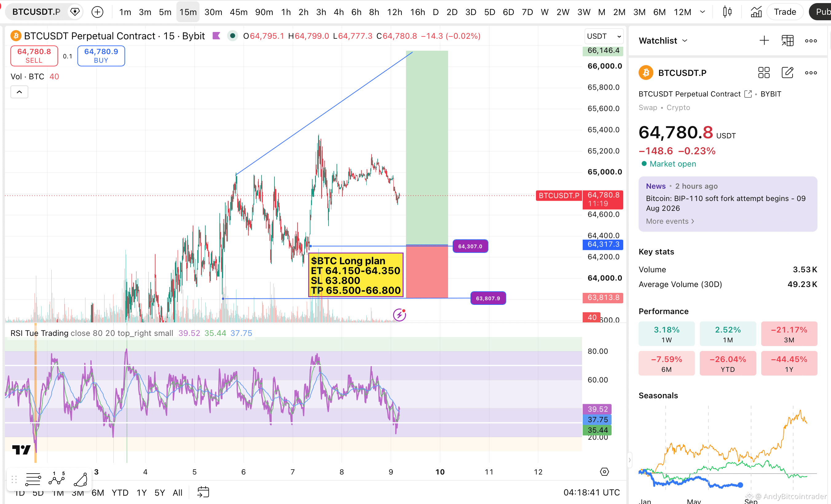The image size is (831, 504).
Task: Click the green market status dot
Action: coord(232,36)
